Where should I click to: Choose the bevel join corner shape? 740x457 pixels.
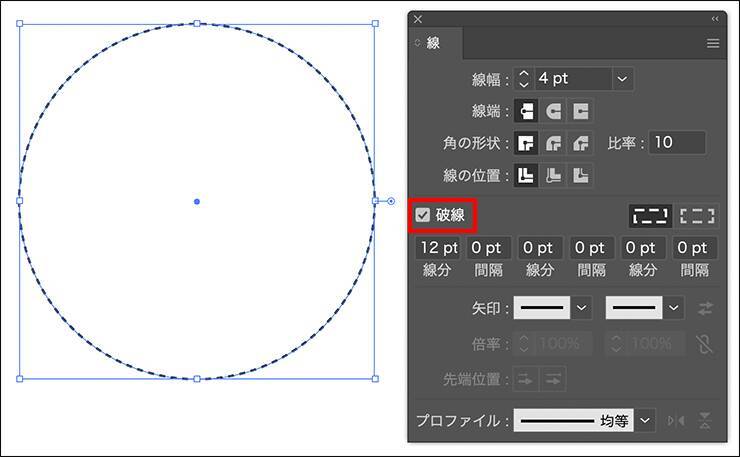coord(580,143)
